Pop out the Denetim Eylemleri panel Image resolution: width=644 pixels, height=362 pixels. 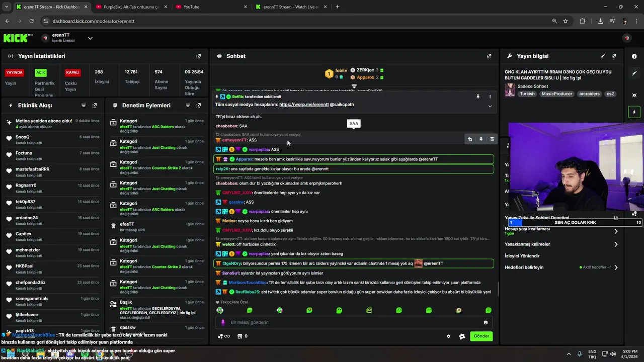pyautogui.click(x=199, y=106)
